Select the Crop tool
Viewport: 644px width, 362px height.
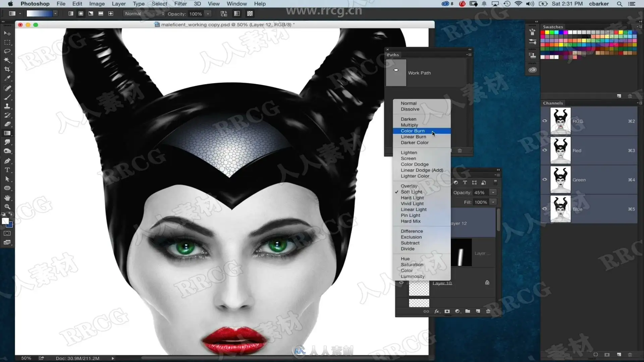point(7,69)
